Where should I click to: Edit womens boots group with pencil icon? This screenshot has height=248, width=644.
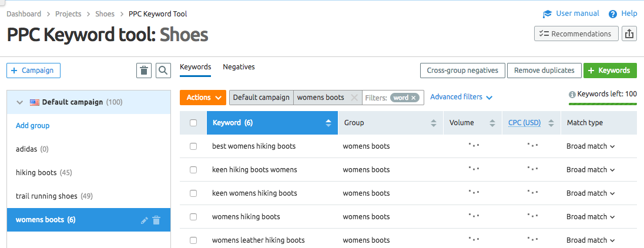click(x=145, y=220)
